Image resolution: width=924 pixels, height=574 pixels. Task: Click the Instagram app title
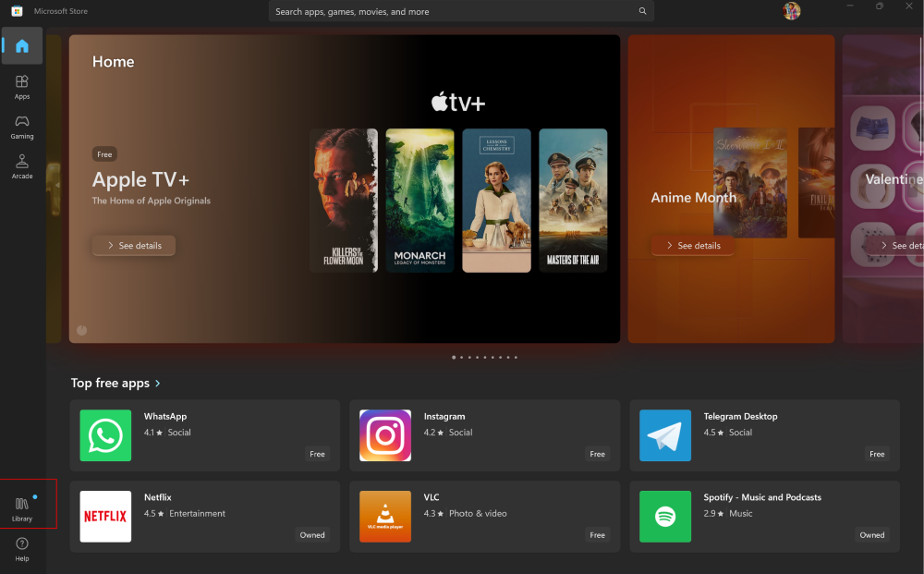(x=444, y=417)
